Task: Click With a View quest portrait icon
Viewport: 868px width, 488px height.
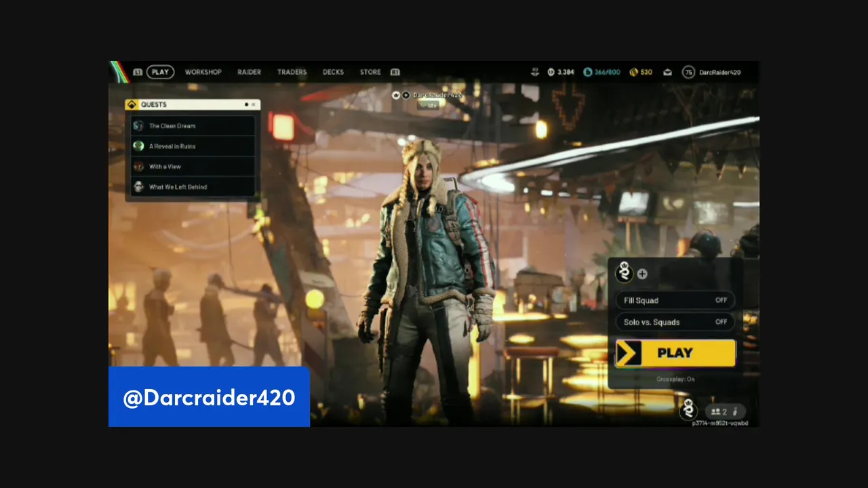Action: 138,166
